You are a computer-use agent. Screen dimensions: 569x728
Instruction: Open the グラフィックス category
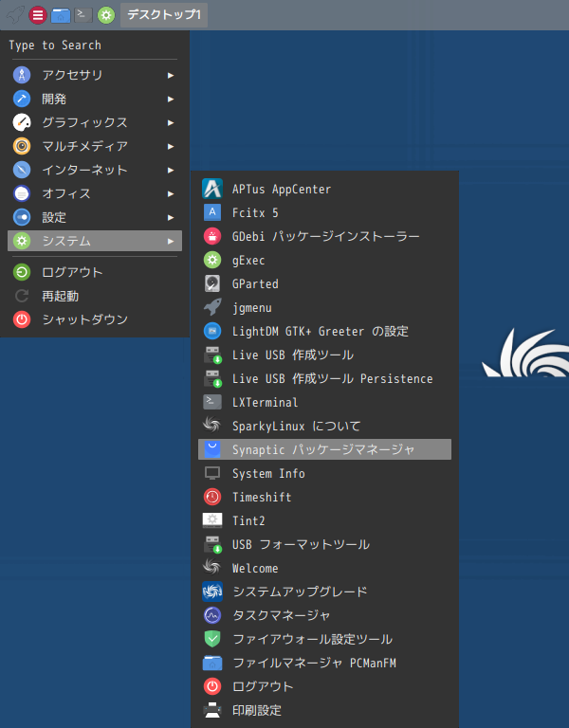click(x=95, y=122)
